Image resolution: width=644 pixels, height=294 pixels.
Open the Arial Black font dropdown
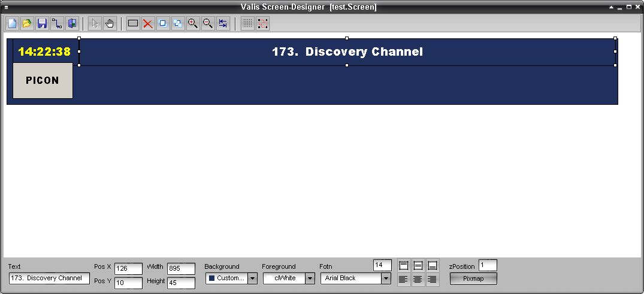tap(386, 278)
